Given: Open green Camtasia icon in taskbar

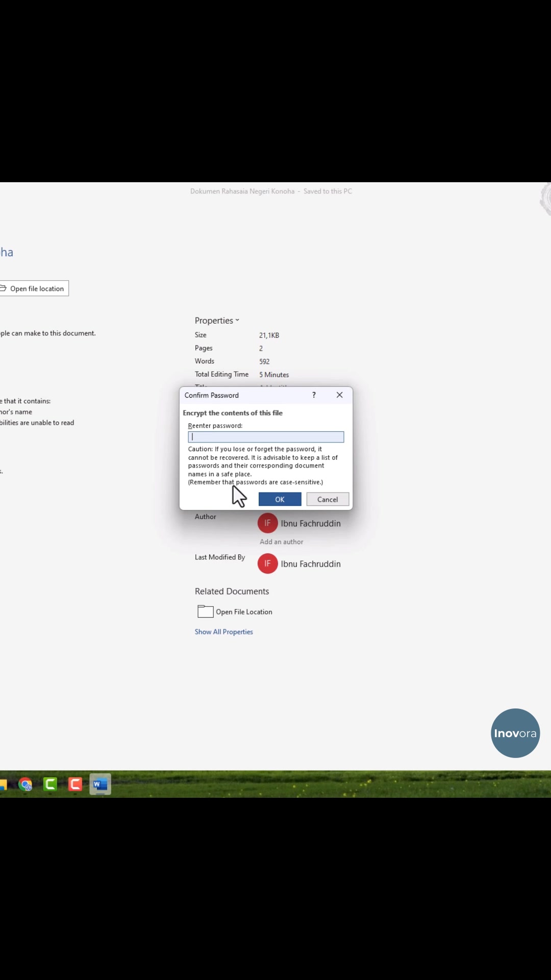Looking at the screenshot, I should pyautogui.click(x=50, y=784).
